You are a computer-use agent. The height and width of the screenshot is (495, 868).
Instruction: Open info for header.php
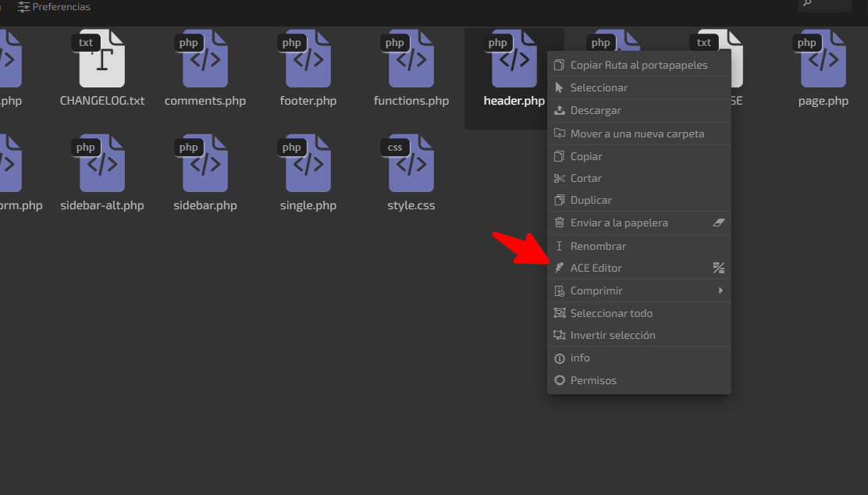point(639,358)
